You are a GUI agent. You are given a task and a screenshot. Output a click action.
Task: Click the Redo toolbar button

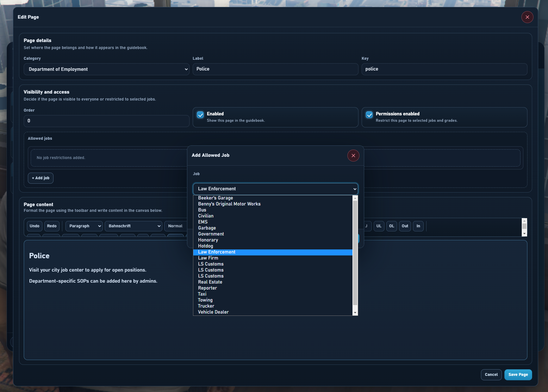point(52,226)
